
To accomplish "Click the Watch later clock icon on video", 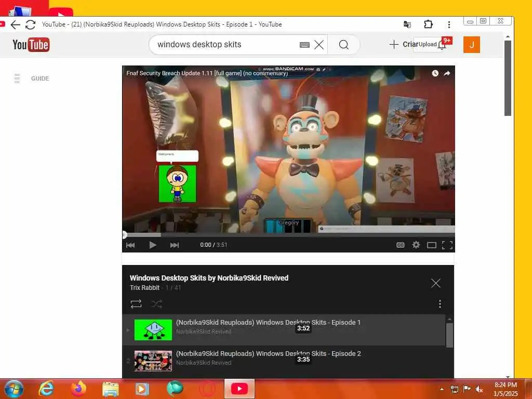I will (x=435, y=73).
